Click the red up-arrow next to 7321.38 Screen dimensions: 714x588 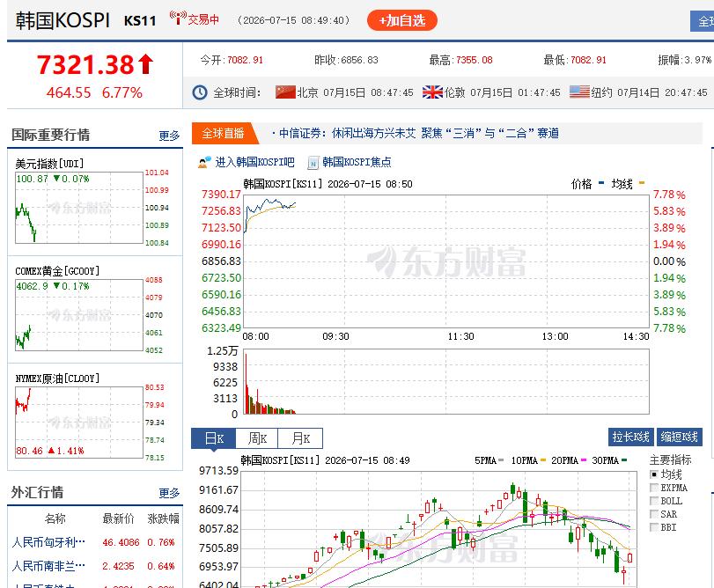point(146,64)
